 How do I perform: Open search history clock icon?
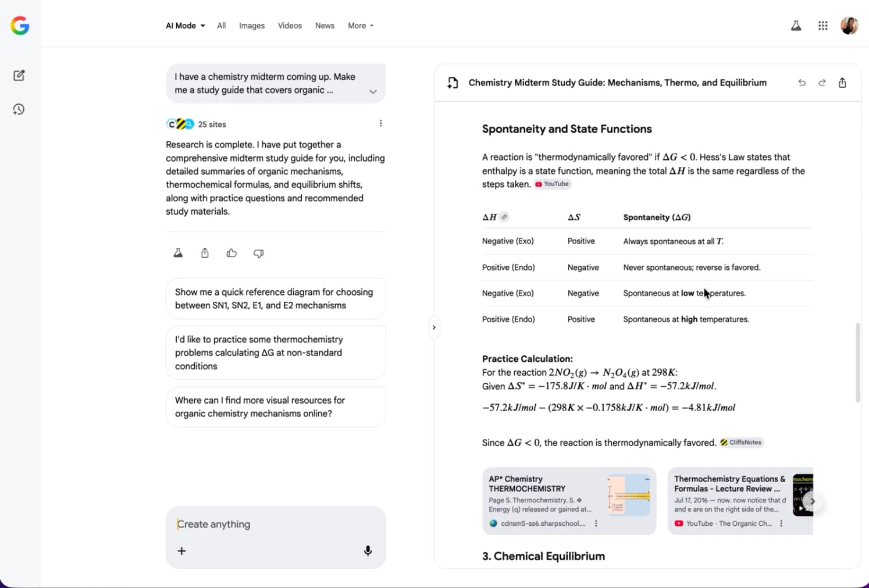pos(19,109)
